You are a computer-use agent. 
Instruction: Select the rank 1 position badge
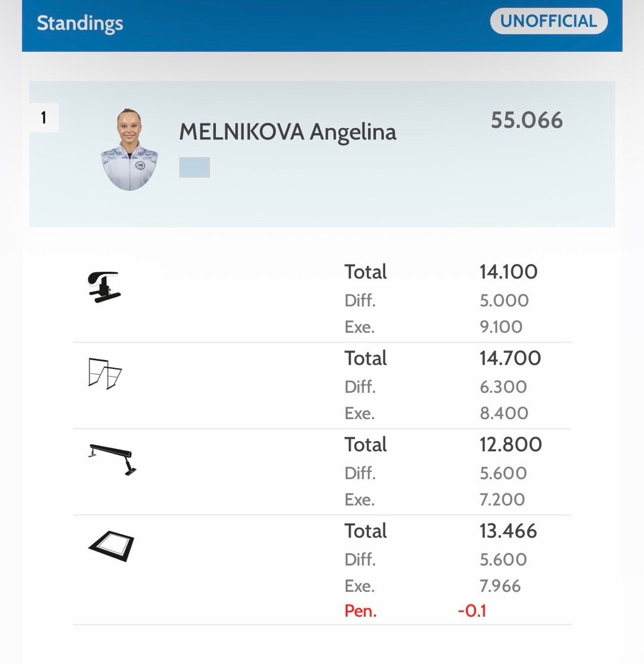(44, 117)
